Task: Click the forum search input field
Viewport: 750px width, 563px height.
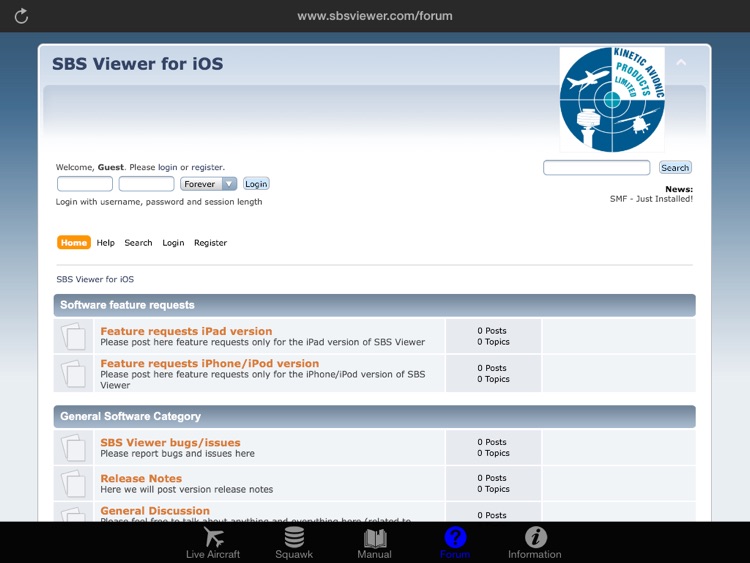Action: 596,167
